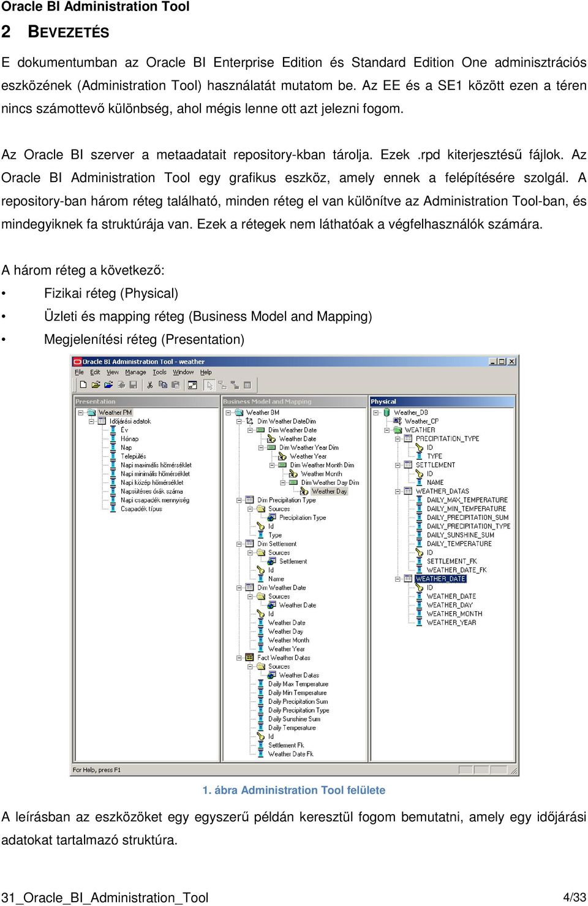Open the Edit menu
Viewport: 588px width, 906px height.
95,372
